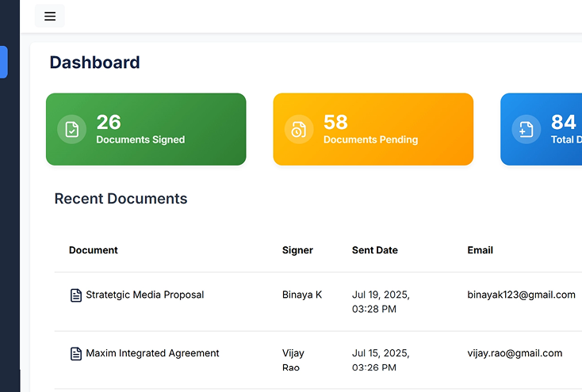
Task: Select the active blue sidebar item
Action: (4, 62)
